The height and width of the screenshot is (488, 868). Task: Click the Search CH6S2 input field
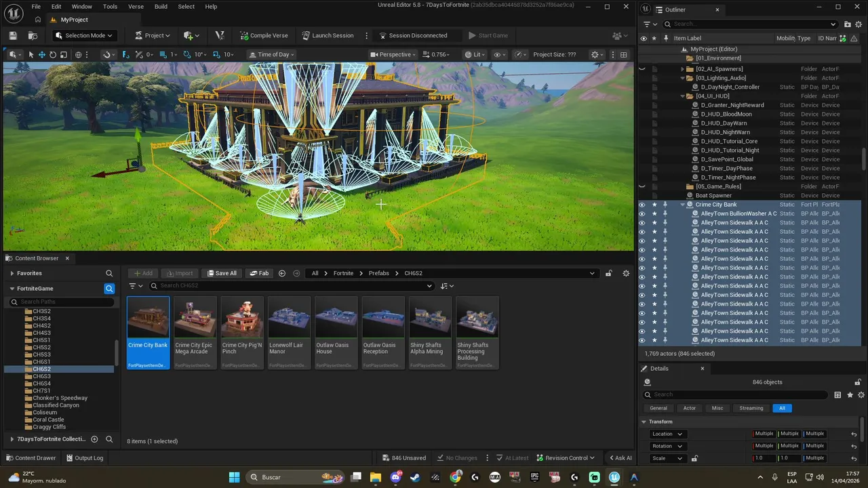[291, 286]
